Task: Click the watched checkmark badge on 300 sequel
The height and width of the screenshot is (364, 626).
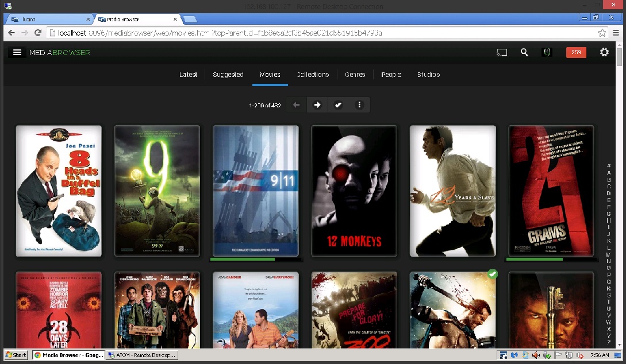Action: [x=492, y=274]
